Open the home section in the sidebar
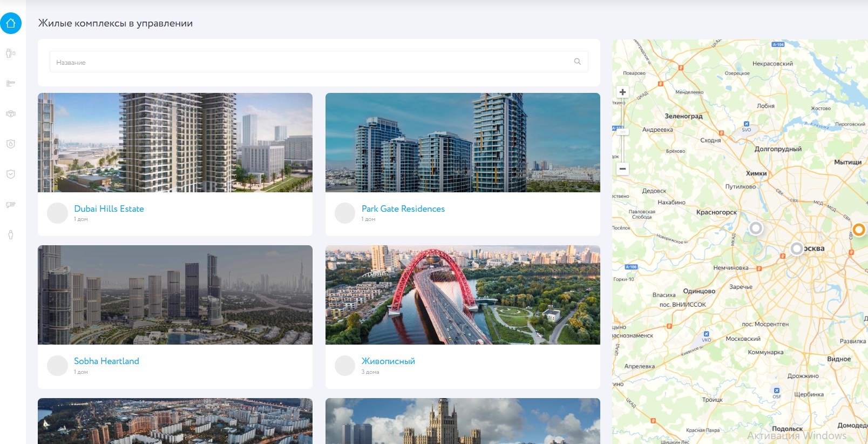The height and width of the screenshot is (444, 868). click(11, 23)
